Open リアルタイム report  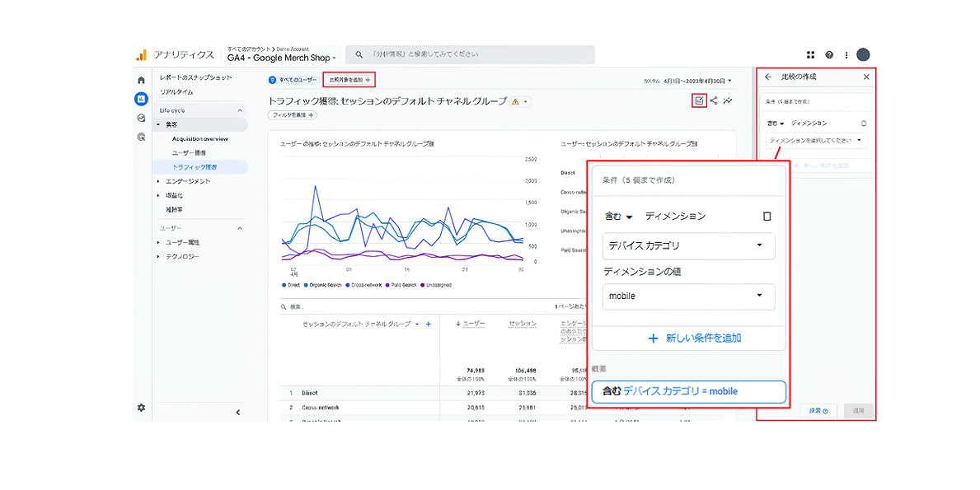click(x=176, y=92)
